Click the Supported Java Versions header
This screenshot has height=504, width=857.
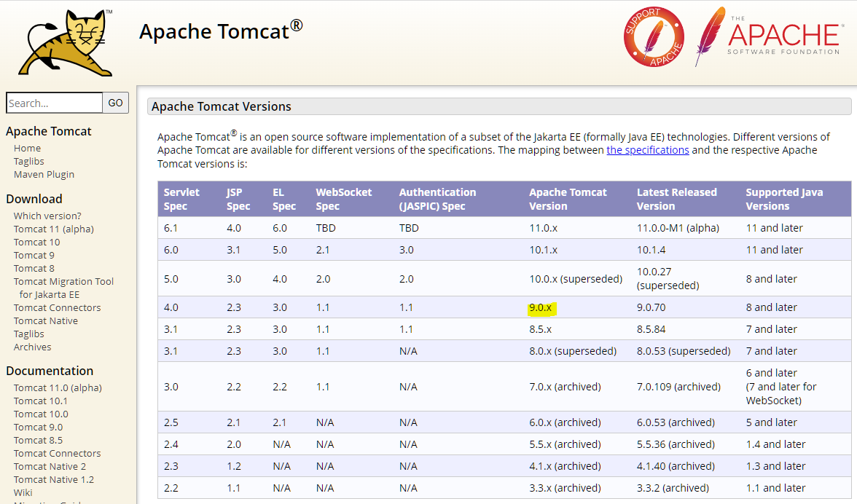[x=784, y=199]
